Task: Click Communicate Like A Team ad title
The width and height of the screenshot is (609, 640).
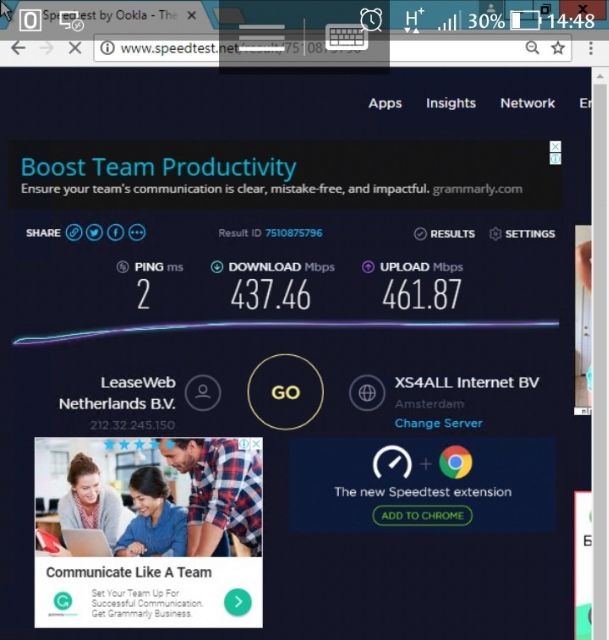Action: click(x=129, y=572)
